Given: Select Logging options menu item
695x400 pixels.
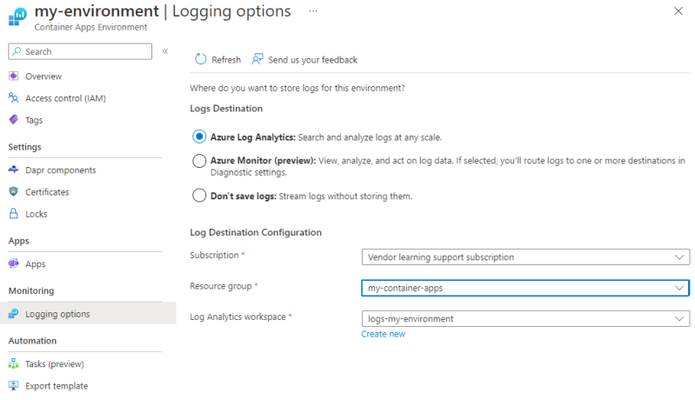Looking at the screenshot, I should pyautogui.click(x=88, y=314).
